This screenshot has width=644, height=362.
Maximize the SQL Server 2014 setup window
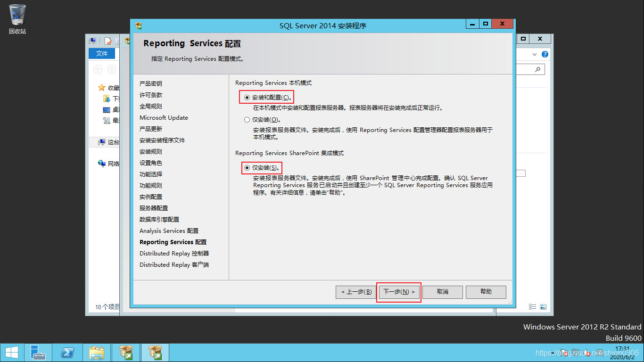tap(485, 24)
